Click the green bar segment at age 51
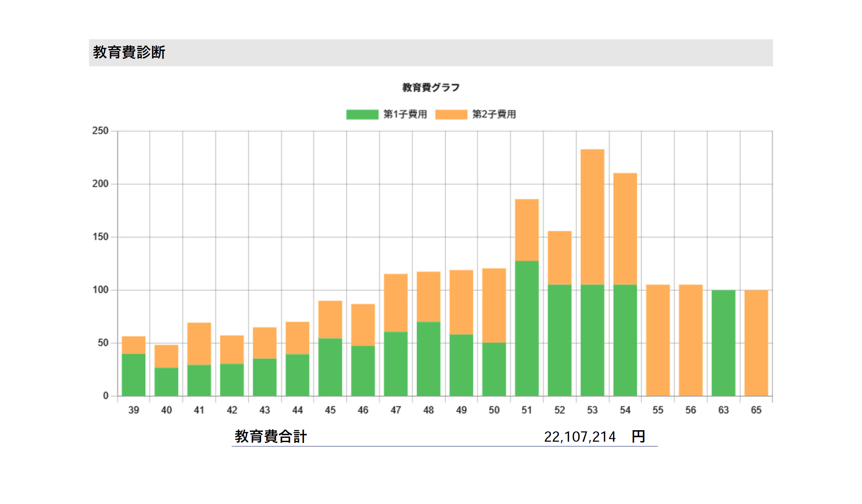Screen dimensions: 862x504 [x=527, y=328]
